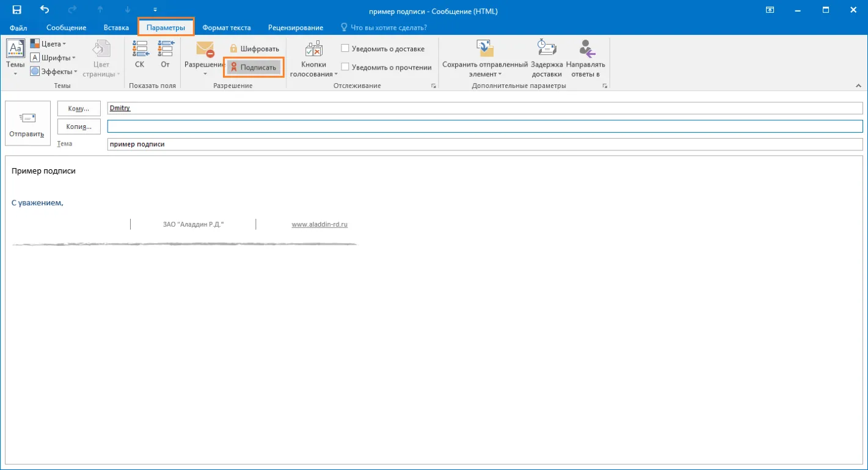The height and width of the screenshot is (470, 868).
Task: Click the Направлять ответы в icon
Action: pyautogui.click(x=585, y=48)
